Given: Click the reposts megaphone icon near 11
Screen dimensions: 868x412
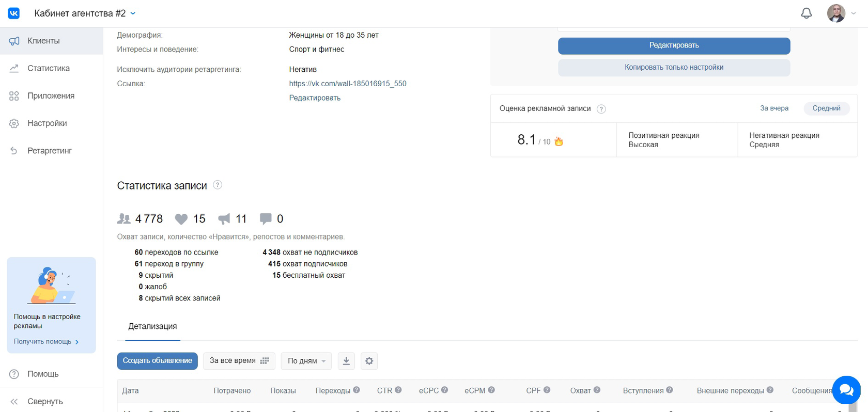Looking at the screenshot, I should tap(224, 219).
